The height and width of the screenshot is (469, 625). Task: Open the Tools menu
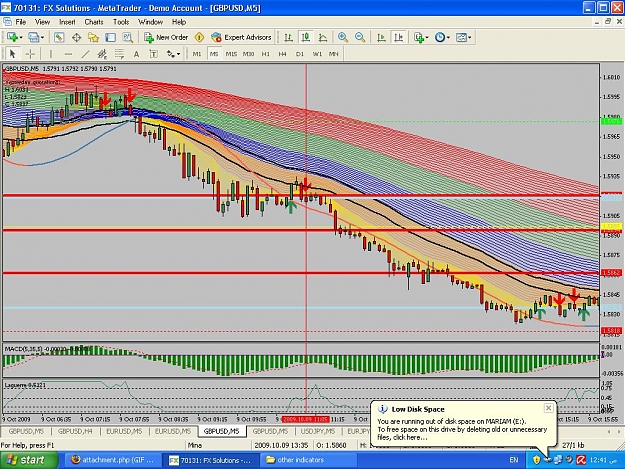[121, 22]
